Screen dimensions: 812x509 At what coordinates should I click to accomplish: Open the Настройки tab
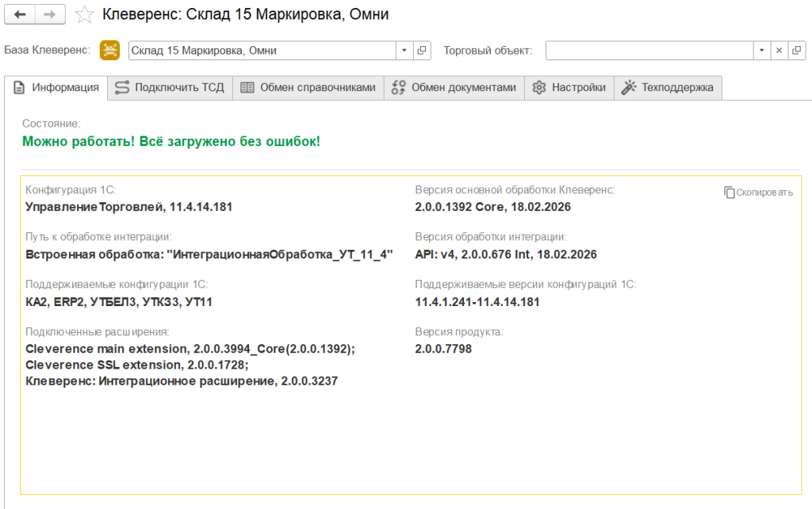pos(569,87)
